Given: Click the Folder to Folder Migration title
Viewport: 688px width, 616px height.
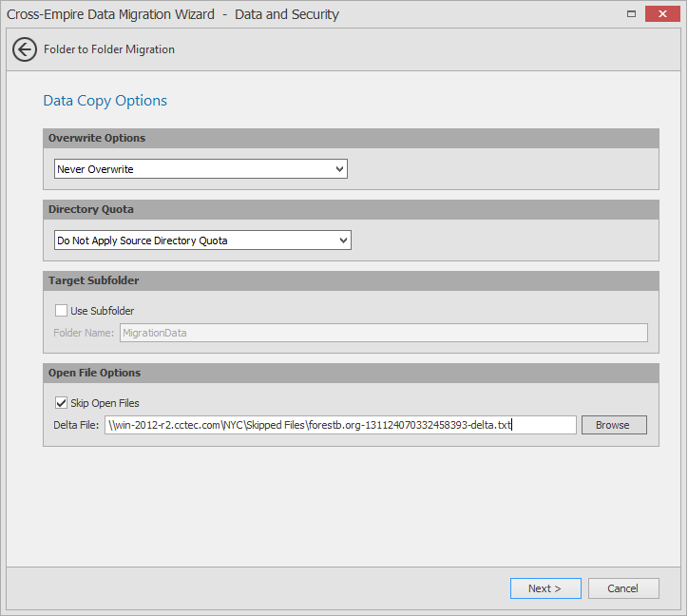Looking at the screenshot, I should [x=109, y=49].
